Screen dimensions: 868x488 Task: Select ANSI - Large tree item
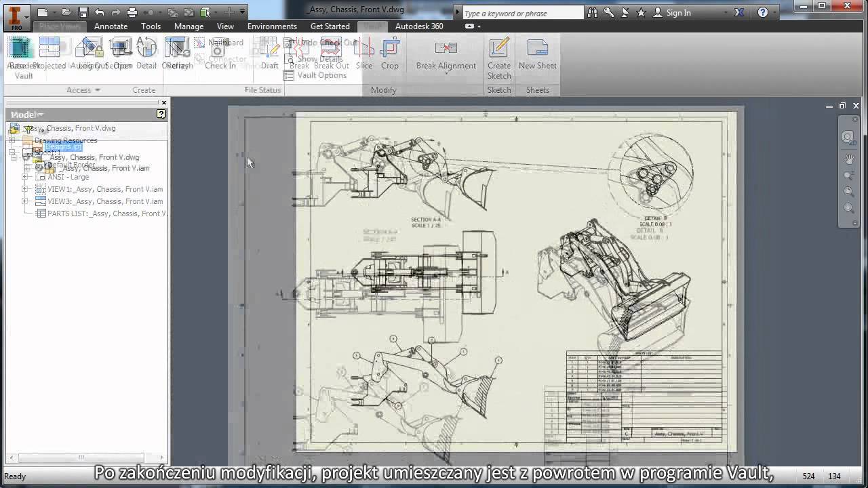coord(62,177)
